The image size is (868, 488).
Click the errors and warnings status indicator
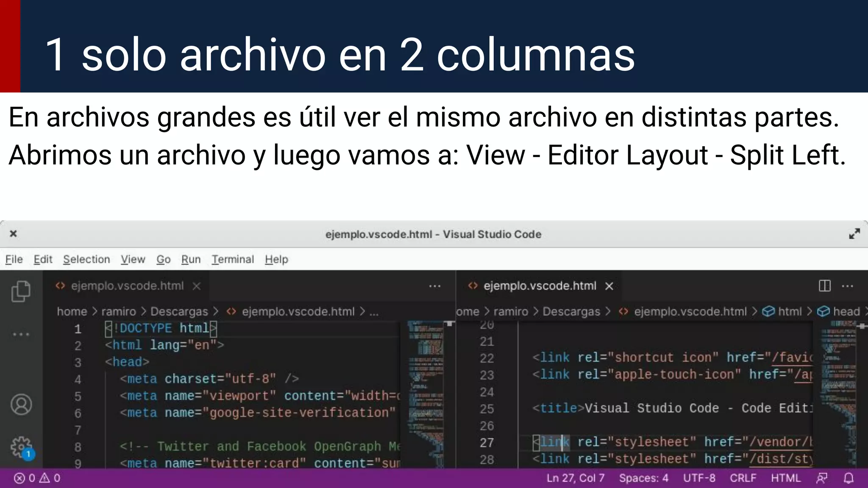click(x=37, y=478)
